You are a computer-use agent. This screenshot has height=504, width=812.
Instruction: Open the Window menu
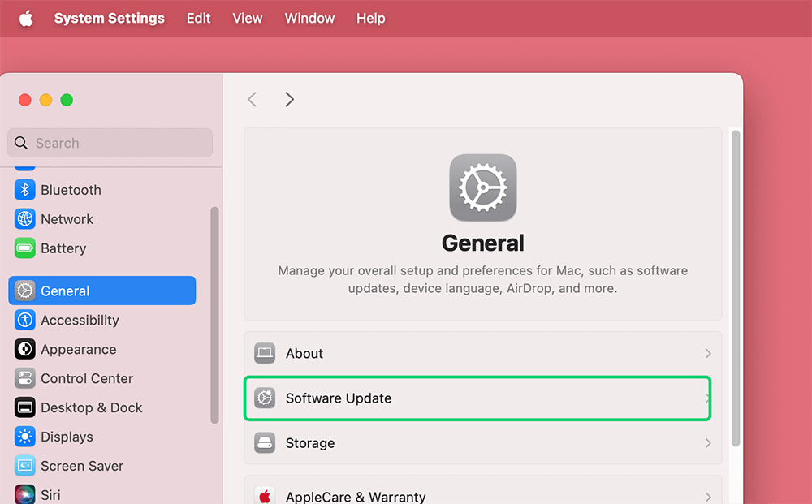click(309, 18)
